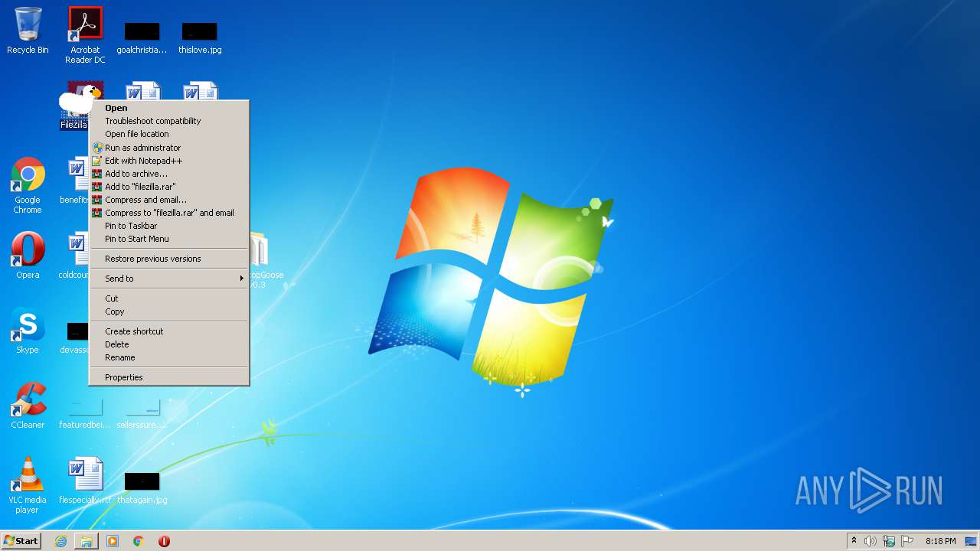Select the Google Chrome desktop shortcut
The width and height of the screenshot is (980, 551).
pyautogui.click(x=28, y=185)
